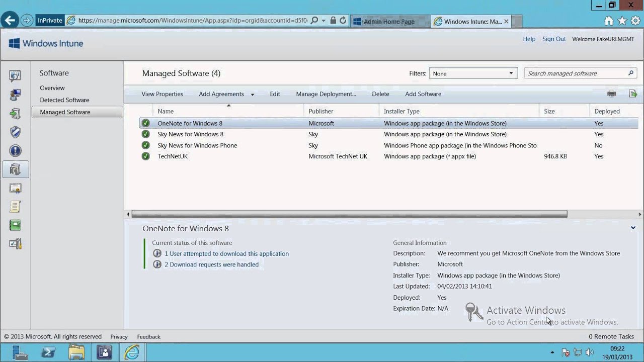Sort by the Size column header
Image resolution: width=644 pixels, height=362 pixels.
[x=549, y=111]
